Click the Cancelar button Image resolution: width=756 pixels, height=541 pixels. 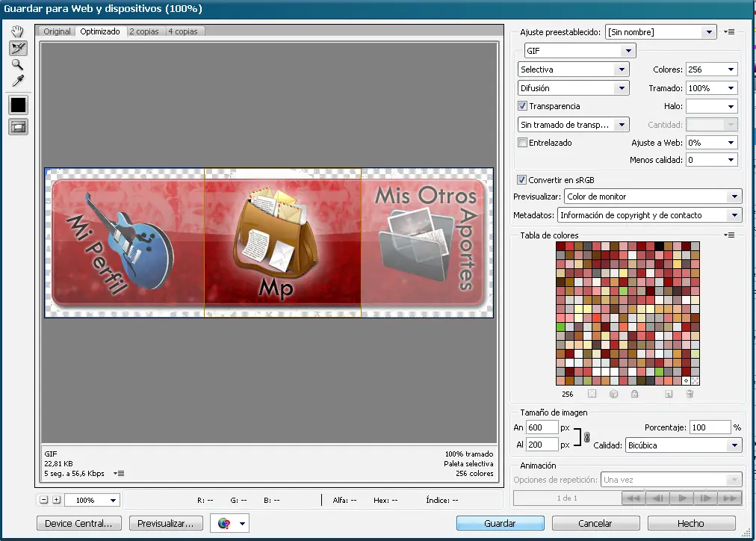[x=595, y=524]
